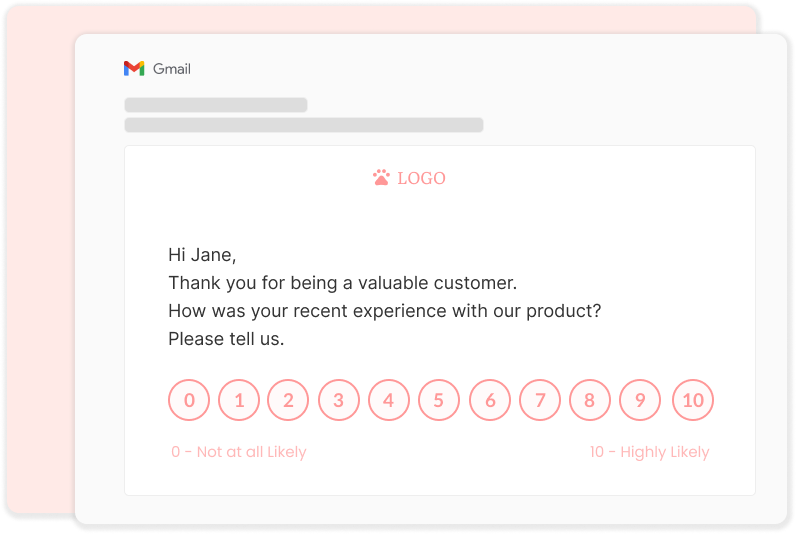This screenshot has height=534, width=796.
Task: Click the Gmail wordmark text
Action: click(x=172, y=69)
